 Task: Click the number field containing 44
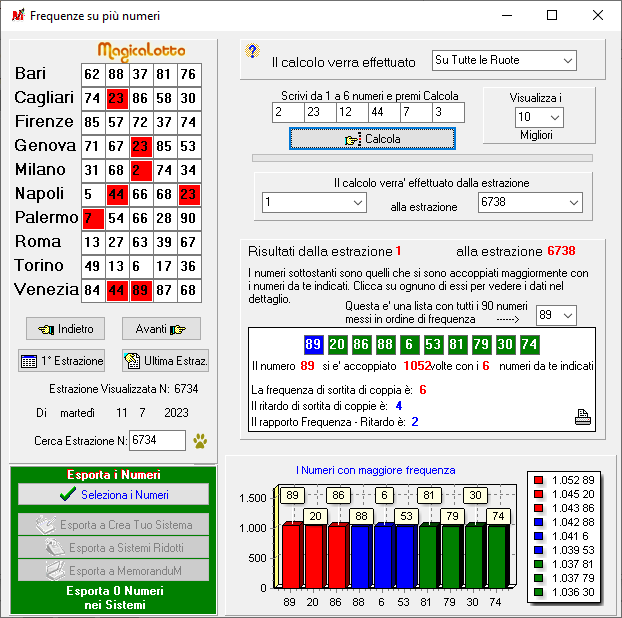(384, 112)
